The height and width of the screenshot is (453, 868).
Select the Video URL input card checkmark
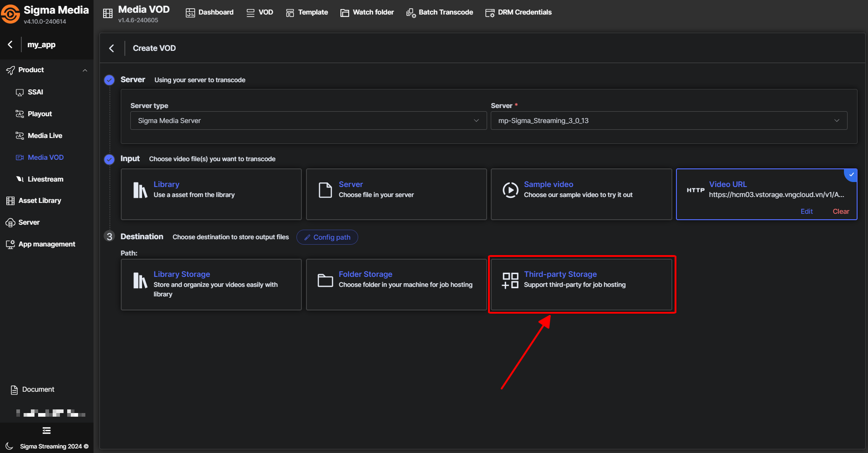click(x=851, y=175)
